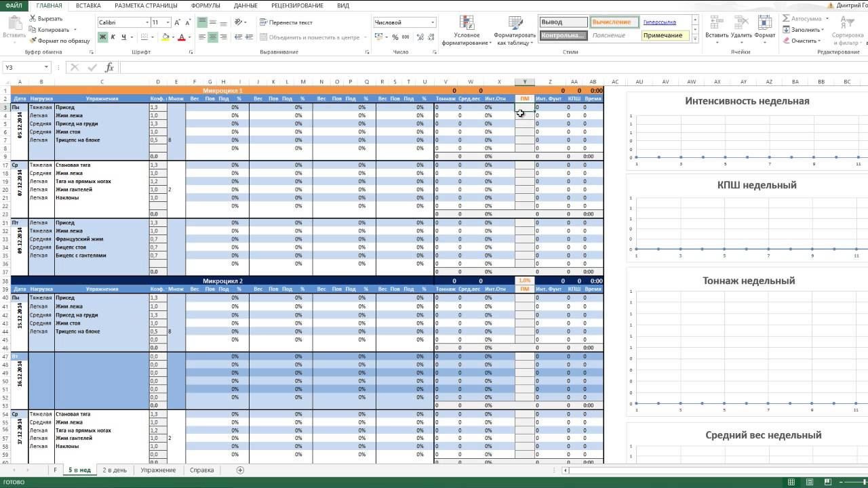Click AutoSum (Автосумма) sigma icon

point(786,19)
